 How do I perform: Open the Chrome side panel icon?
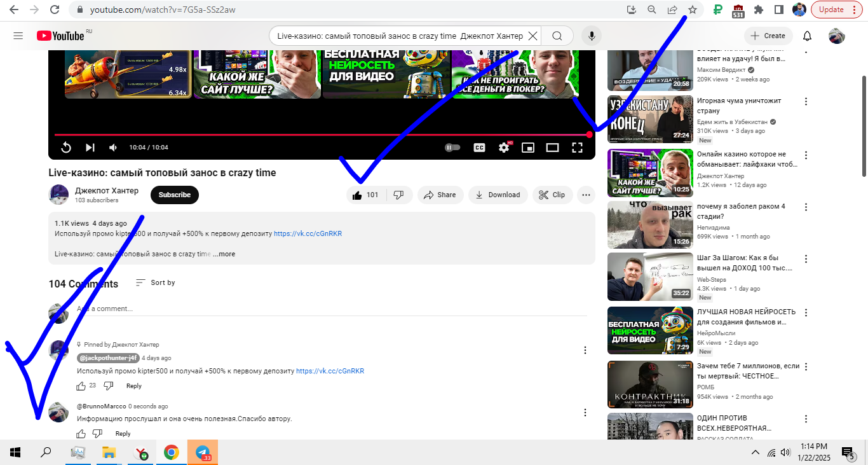click(778, 10)
